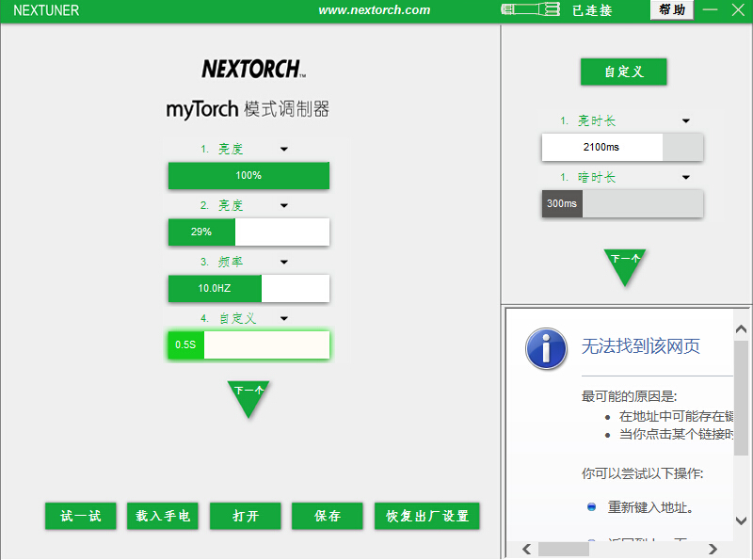Open the mode 4 自定义 dropdown
Viewport: 753px width, 560px height.
[x=284, y=318]
